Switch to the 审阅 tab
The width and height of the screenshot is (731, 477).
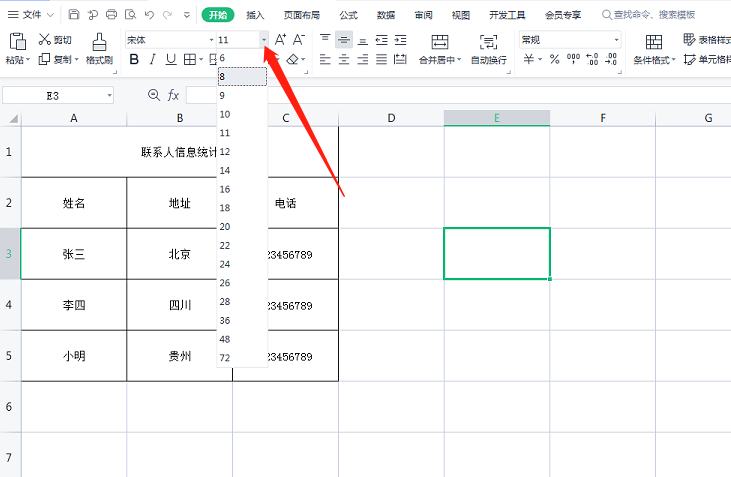423,15
